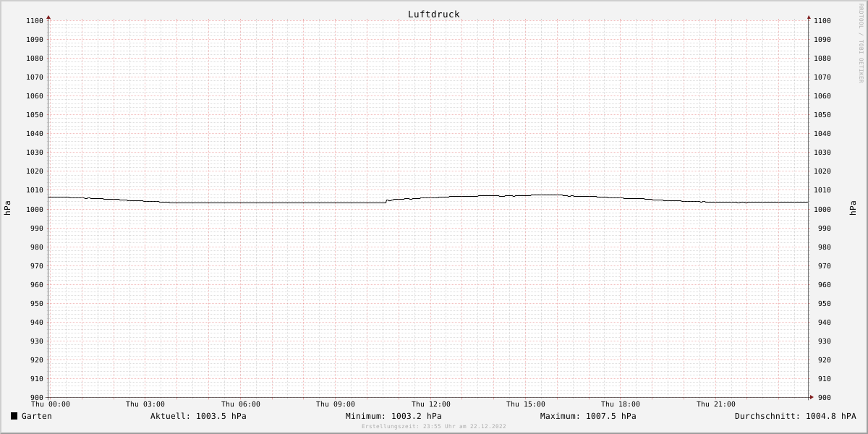Click the Minimum: 1003.2 hPa value

coord(393,416)
